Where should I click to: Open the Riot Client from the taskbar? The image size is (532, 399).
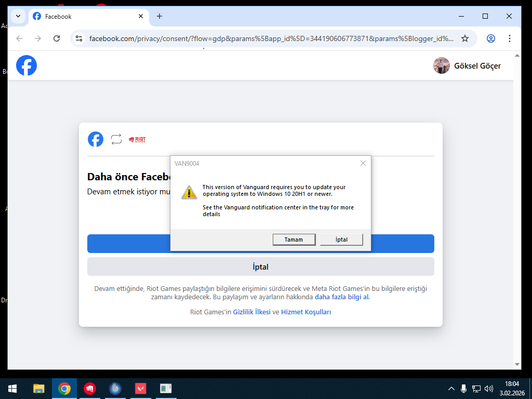(90, 389)
